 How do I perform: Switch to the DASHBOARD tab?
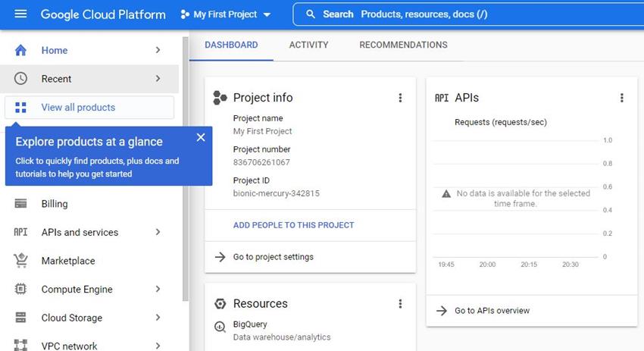coord(231,45)
